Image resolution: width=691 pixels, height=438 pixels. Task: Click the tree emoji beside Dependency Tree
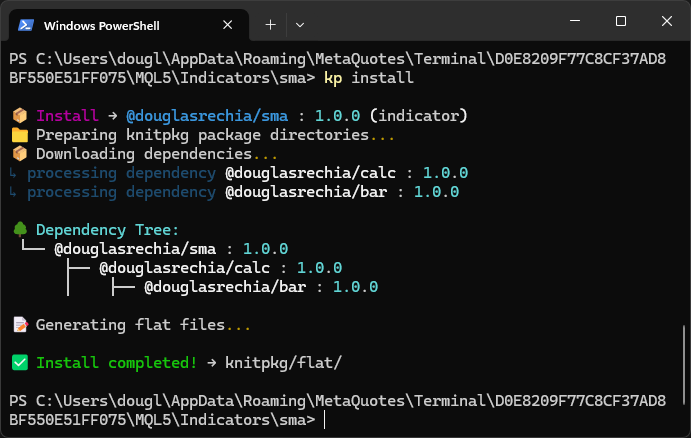coord(18,230)
